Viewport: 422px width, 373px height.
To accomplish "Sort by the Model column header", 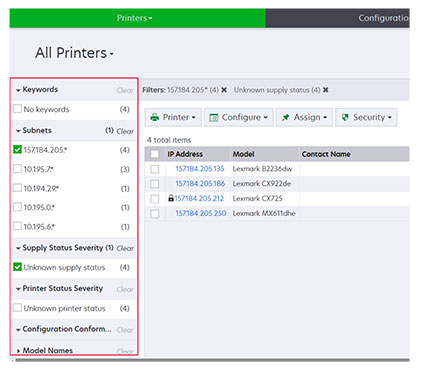I will pos(243,154).
